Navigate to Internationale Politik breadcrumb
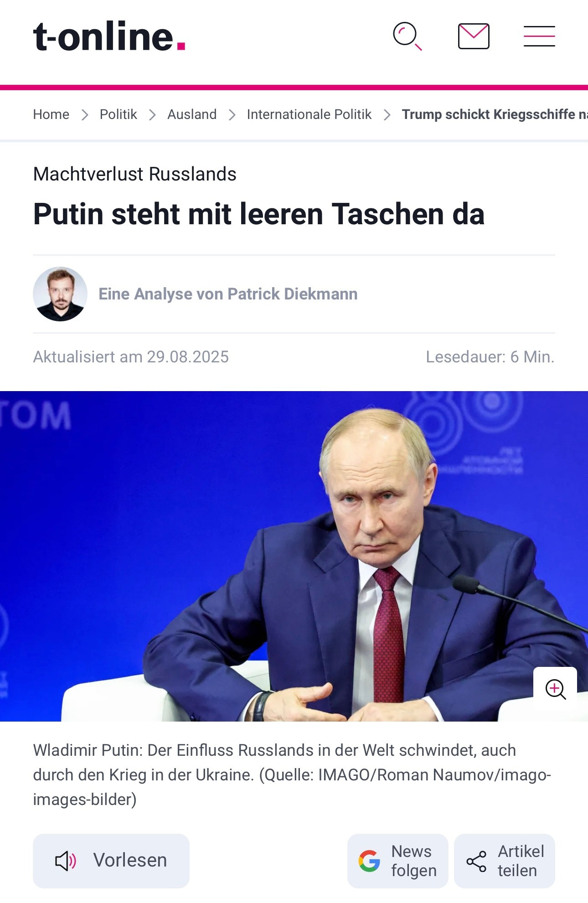The width and height of the screenshot is (588, 903). pyautogui.click(x=309, y=114)
